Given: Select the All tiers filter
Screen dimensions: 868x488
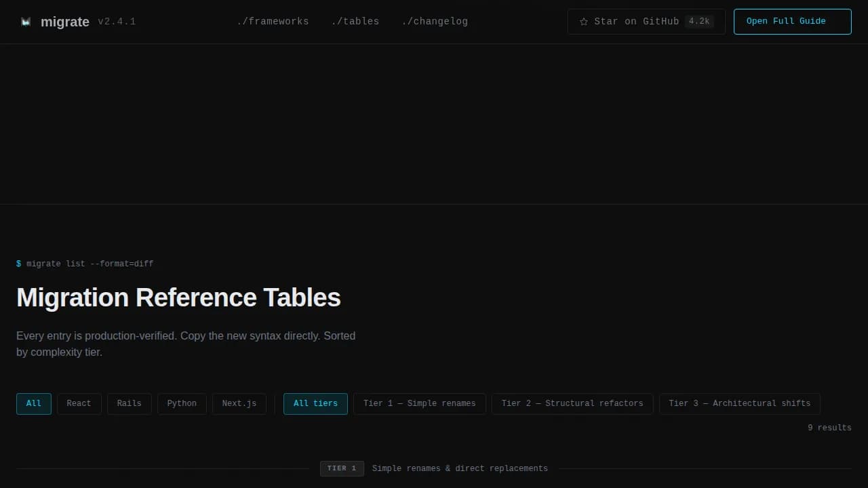Looking at the screenshot, I should click(x=315, y=404).
